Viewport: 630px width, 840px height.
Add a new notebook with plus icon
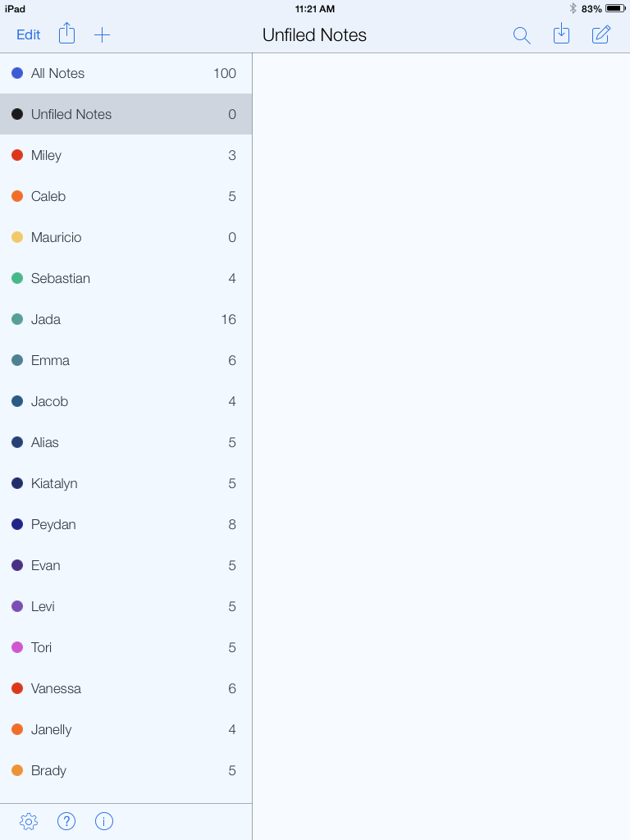coord(102,34)
